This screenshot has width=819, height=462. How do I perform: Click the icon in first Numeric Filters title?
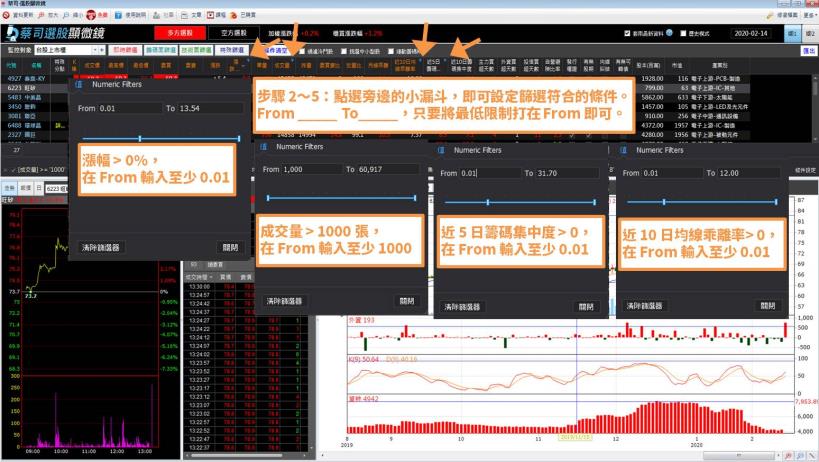(x=79, y=84)
